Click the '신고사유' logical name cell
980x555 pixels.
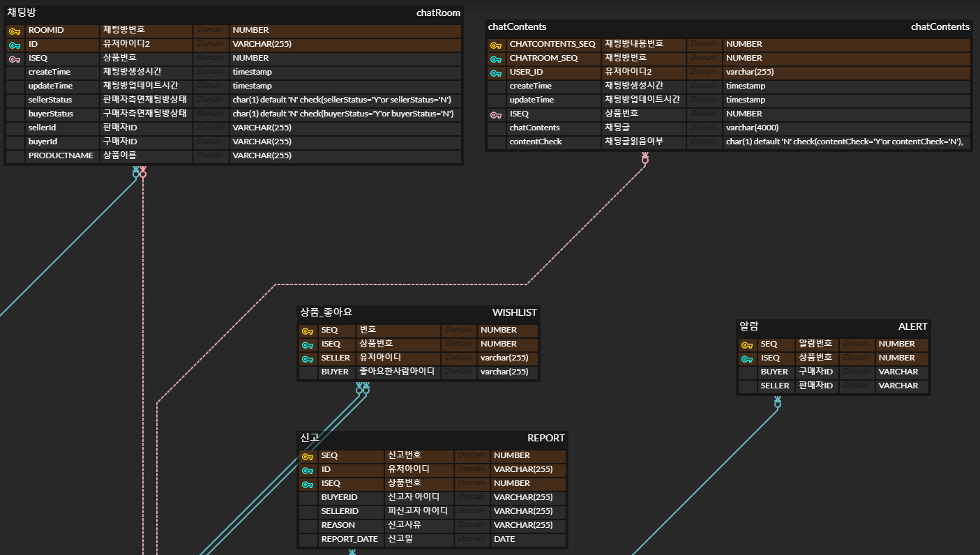(419, 526)
